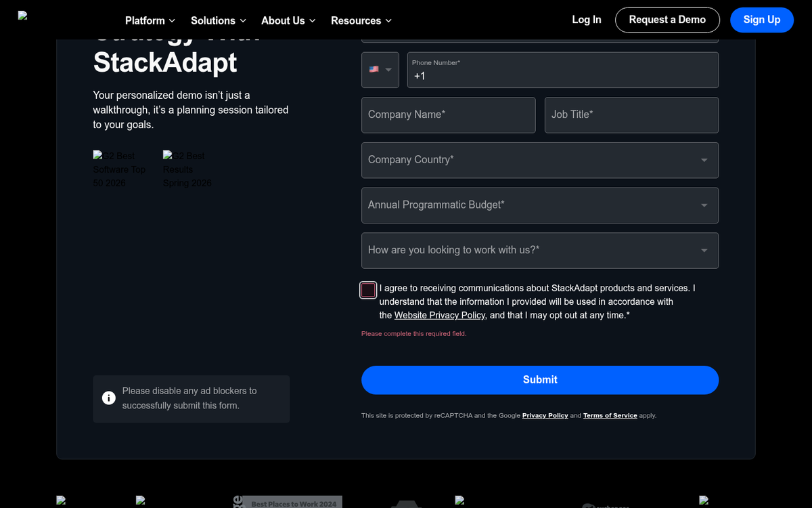Image resolution: width=812 pixels, height=508 pixels.
Task: Open the Annual Programmatic Budget dropdown
Action: 540,205
